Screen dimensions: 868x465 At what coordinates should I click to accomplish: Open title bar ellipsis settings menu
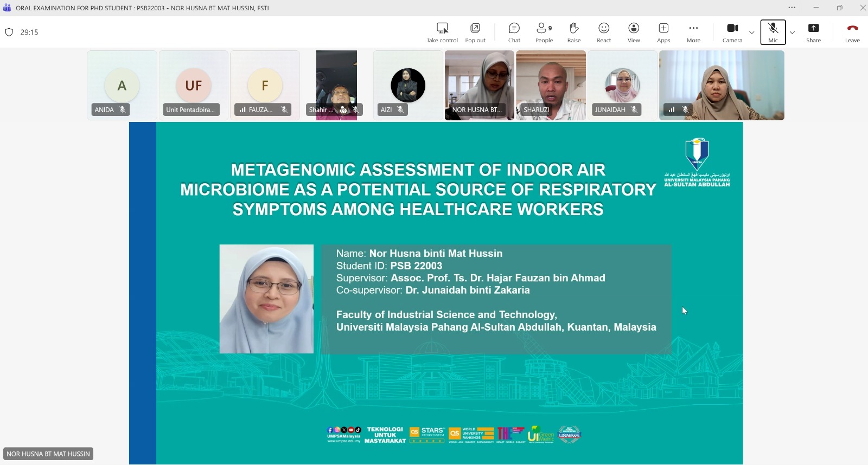(792, 8)
